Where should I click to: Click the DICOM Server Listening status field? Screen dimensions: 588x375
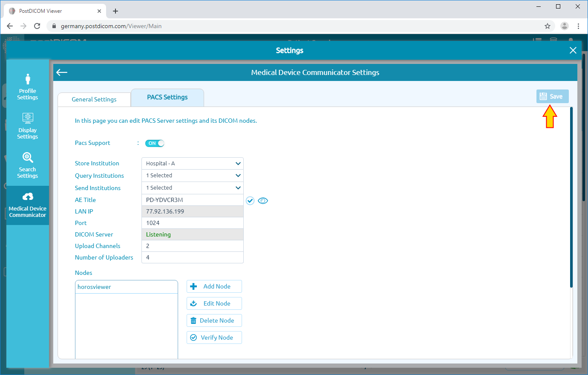point(193,234)
